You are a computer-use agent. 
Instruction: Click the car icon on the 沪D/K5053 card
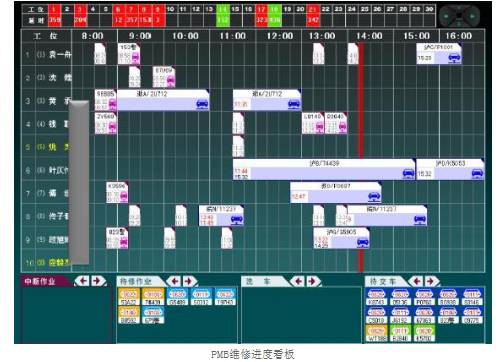coord(477,173)
